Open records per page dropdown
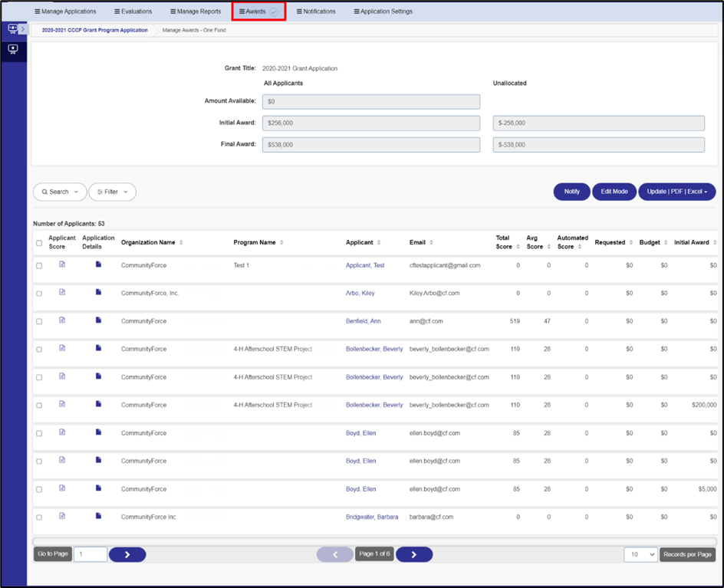 coord(640,554)
